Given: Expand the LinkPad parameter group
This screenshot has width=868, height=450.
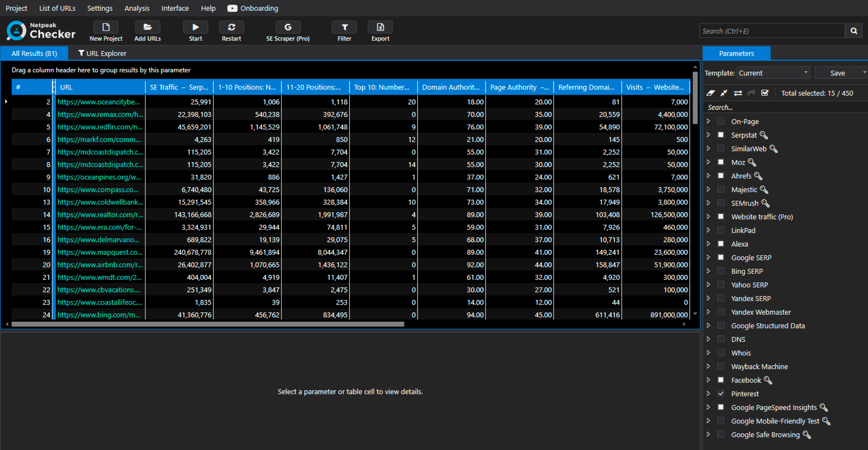Looking at the screenshot, I should [x=708, y=230].
